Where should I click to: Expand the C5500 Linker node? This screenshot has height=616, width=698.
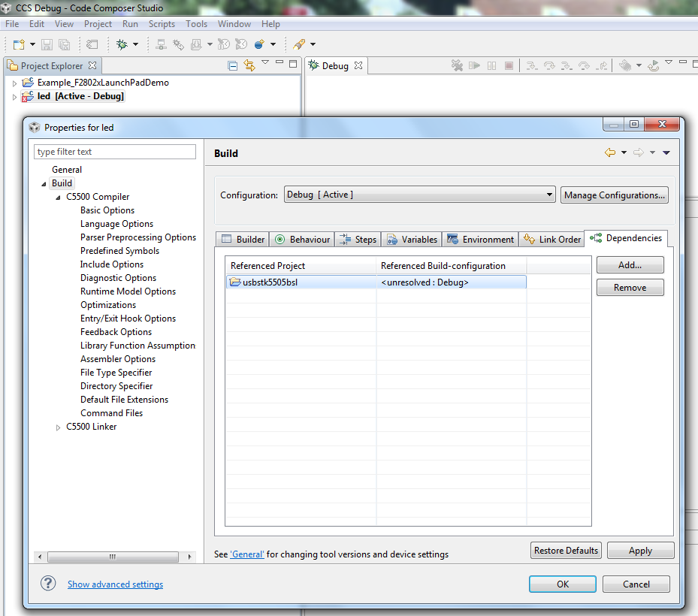pos(59,427)
